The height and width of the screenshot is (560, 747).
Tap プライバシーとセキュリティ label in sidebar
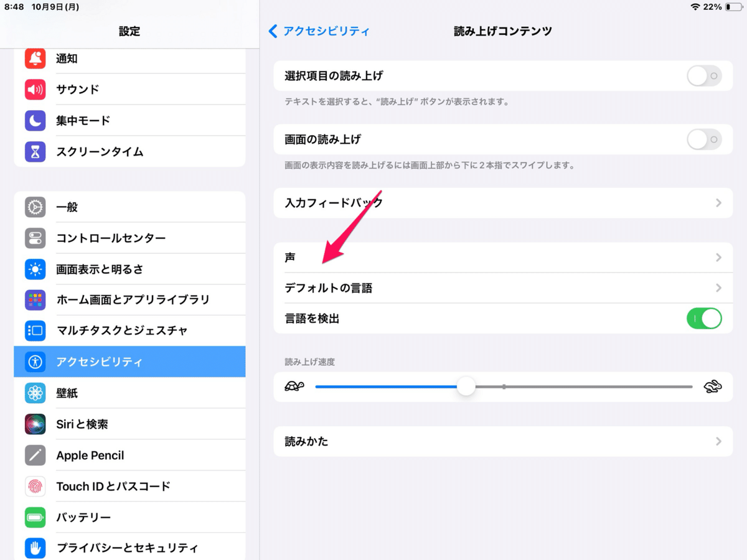[128, 548]
